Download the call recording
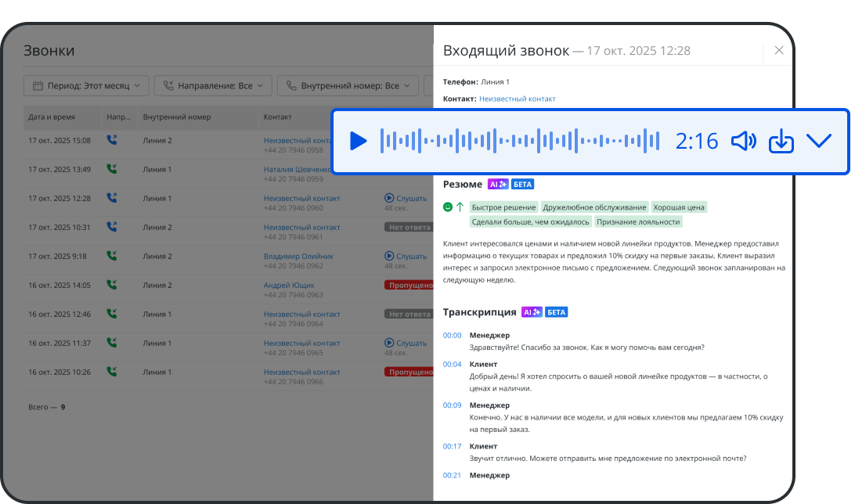855x504 pixels. 781,141
